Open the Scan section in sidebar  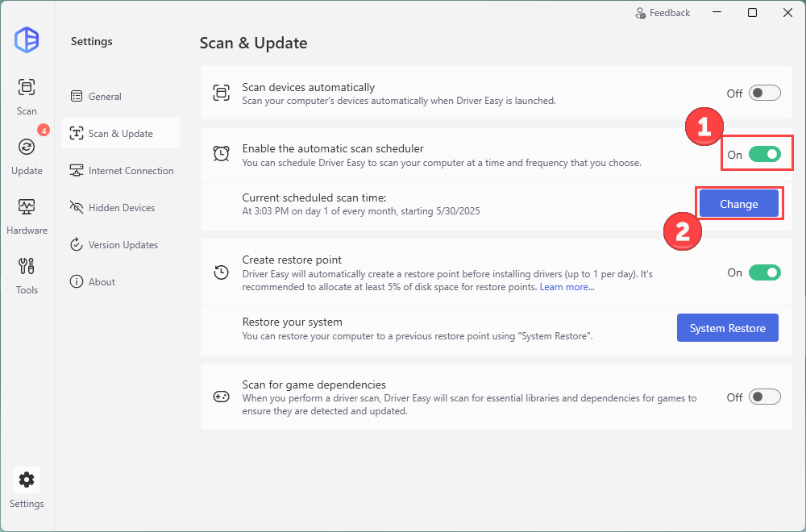coord(27,95)
